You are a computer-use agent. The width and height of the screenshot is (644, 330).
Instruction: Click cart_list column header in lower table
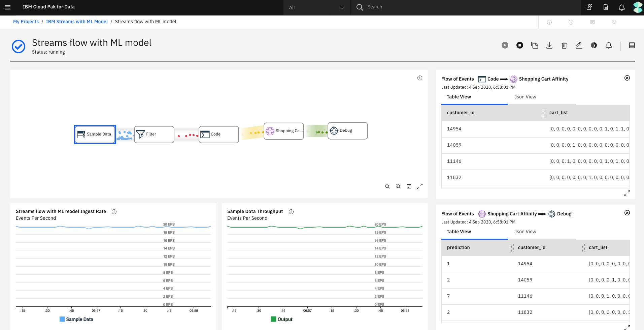(x=598, y=247)
